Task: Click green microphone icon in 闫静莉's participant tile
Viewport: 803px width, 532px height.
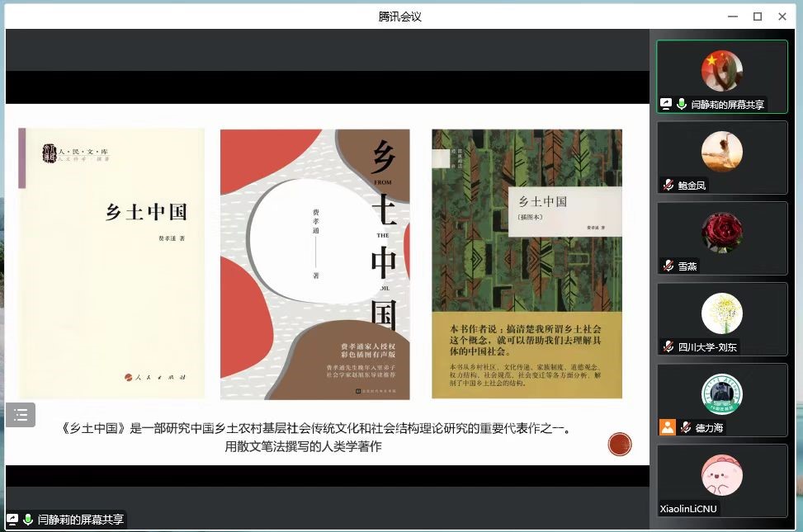Action: click(x=682, y=105)
